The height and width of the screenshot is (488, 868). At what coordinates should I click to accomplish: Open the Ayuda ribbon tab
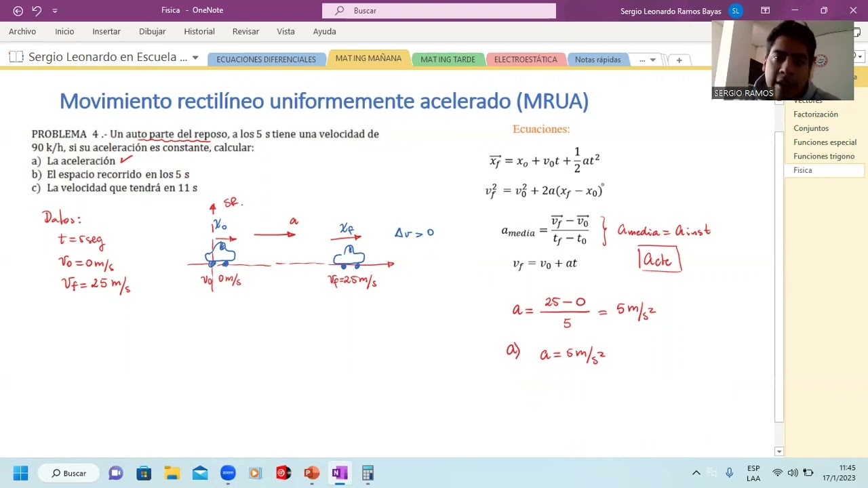tap(324, 31)
